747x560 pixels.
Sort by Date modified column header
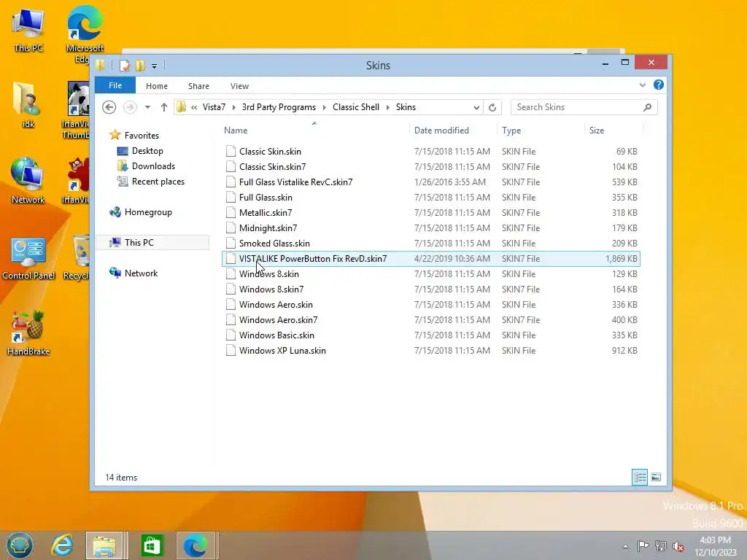pos(452,130)
